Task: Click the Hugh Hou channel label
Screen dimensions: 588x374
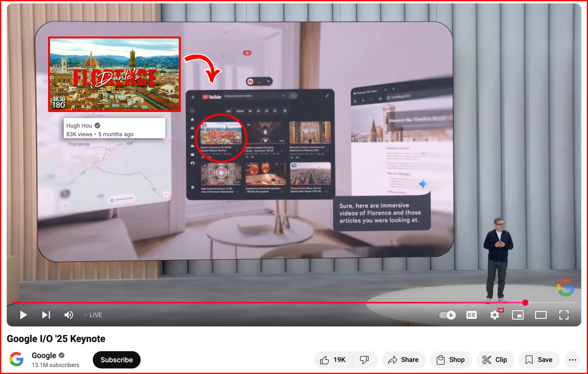Action: (x=79, y=126)
